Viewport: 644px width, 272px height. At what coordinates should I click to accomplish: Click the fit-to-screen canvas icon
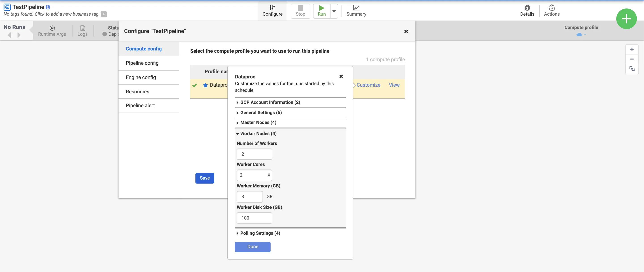click(632, 69)
